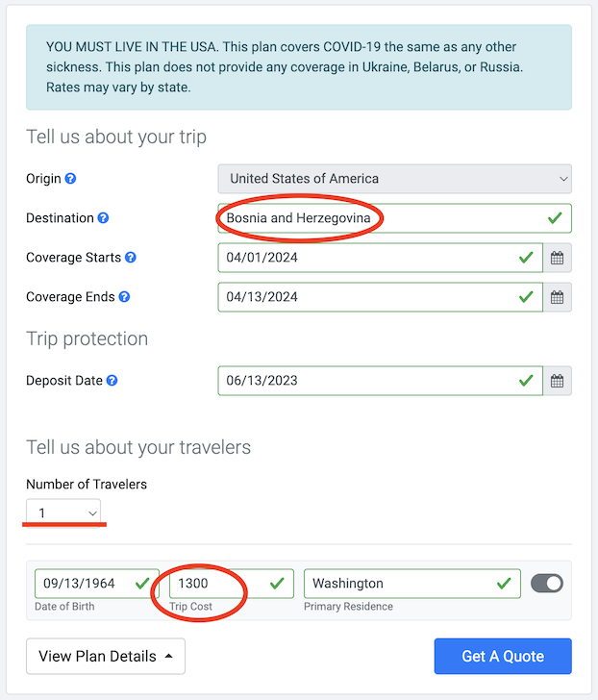This screenshot has width=598, height=700.
Task: Open calendar picker for Coverage Ends
Action: coord(557,297)
